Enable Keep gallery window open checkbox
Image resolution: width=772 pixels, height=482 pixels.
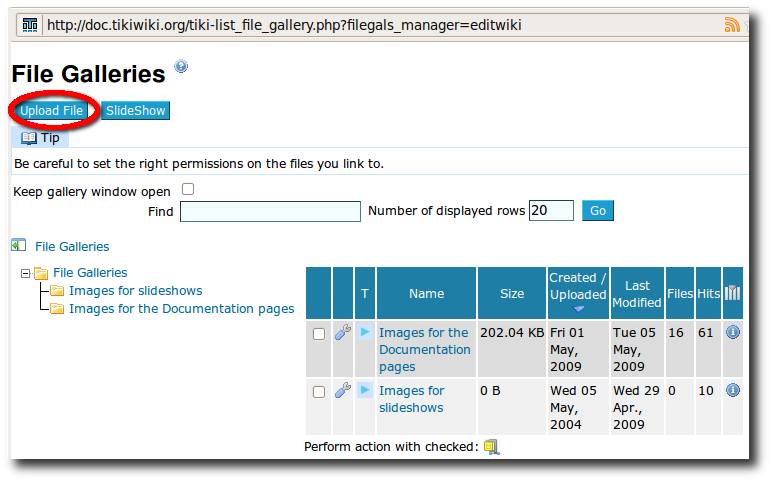tap(188, 189)
